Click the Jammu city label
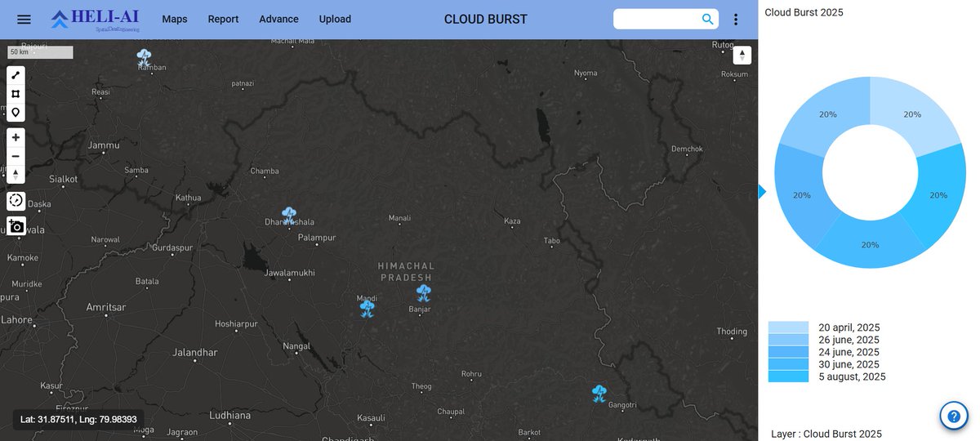The width and height of the screenshot is (980, 441). click(x=104, y=145)
